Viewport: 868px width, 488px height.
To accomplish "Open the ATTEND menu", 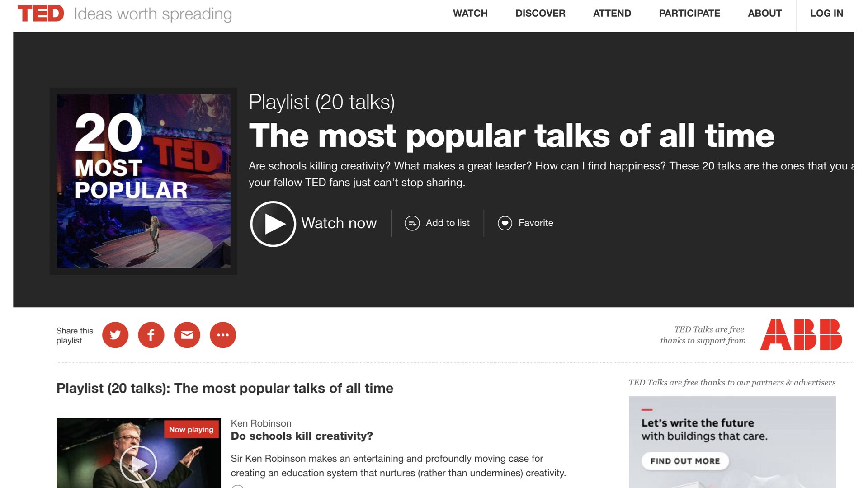I will 612,14.
